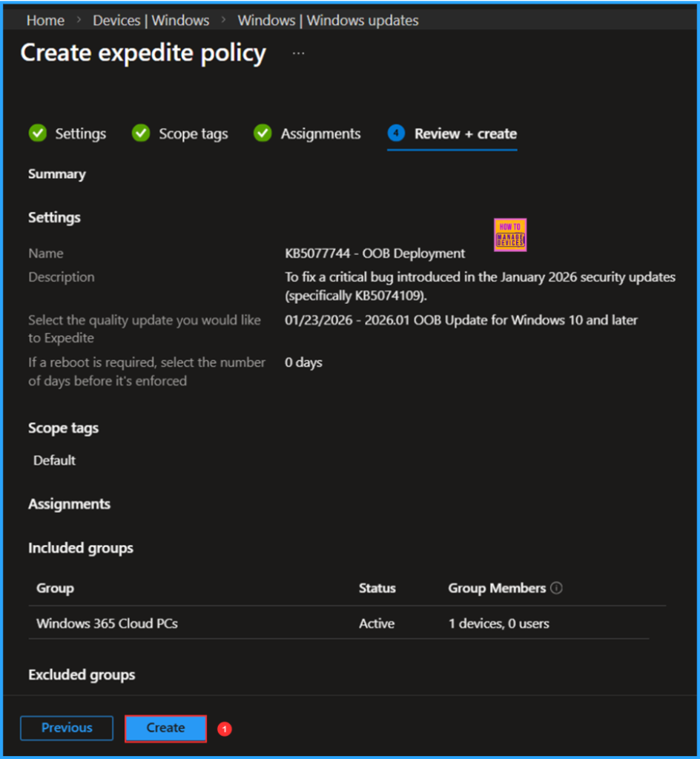Click the blue step 4 circle icon
Screen dimensions: 700x759
coord(397,133)
